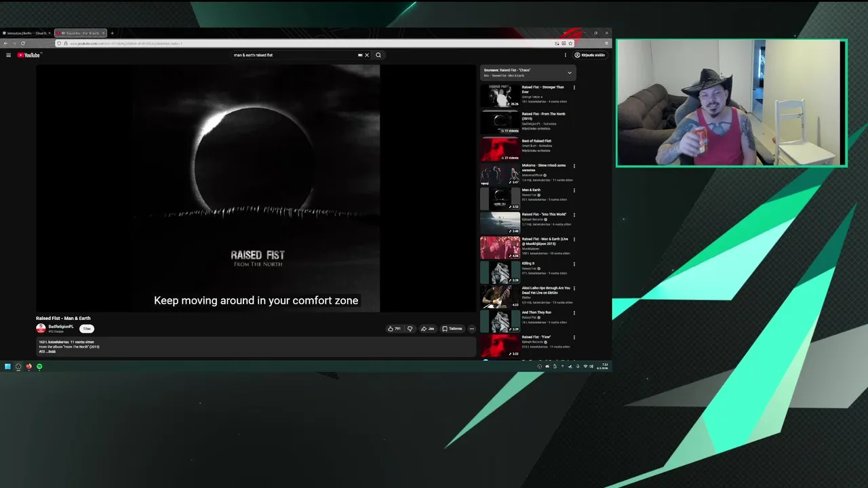Image resolution: width=868 pixels, height=488 pixels.
Task: Reload the page with browser refresh icon
Action: (23, 43)
